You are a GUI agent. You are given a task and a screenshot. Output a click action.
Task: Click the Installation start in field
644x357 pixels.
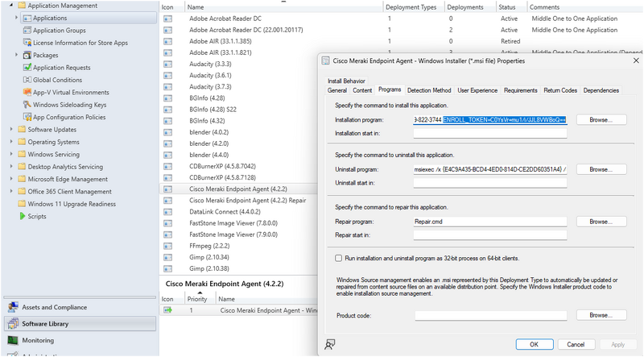coord(490,133)
